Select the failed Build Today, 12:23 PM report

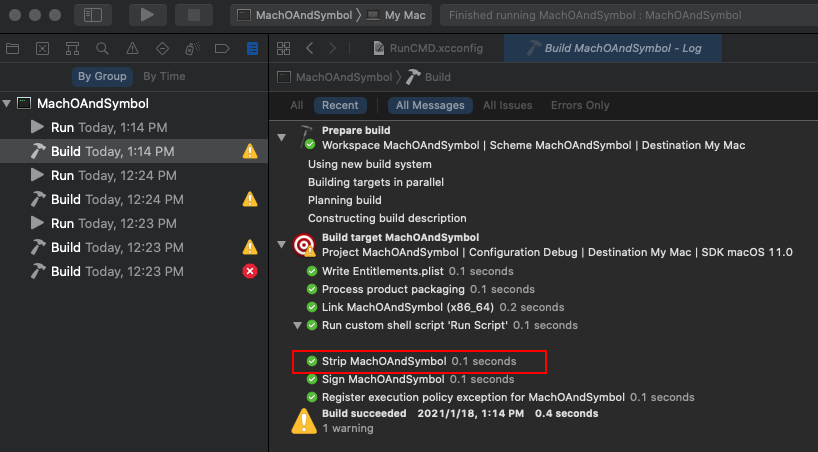pos(134,271)
